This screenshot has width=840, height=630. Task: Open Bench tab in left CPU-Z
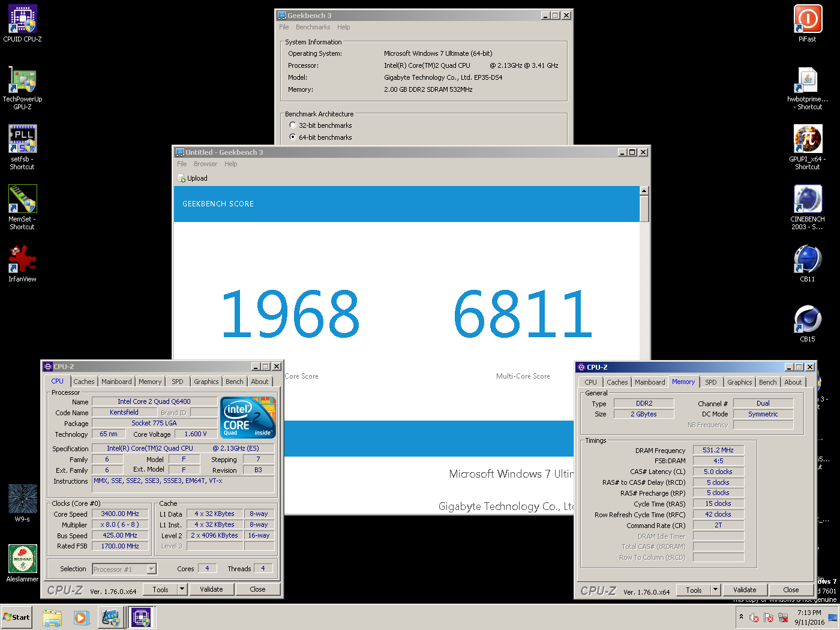235,382
